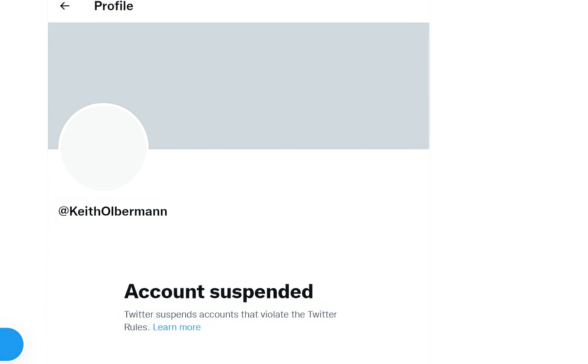The image size is (588, 364).
Task: Click the Twitter suspends accounts description text
Action: (x=230, y=321)
